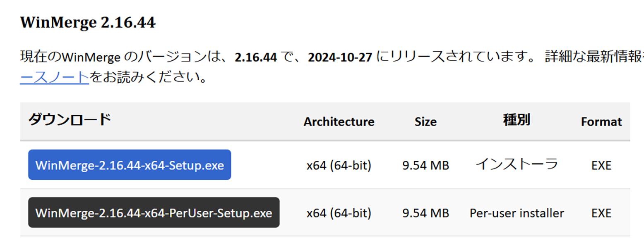This screenshot has height=238, width=644.
Task: Click 9.54 MB in the インストーラ row
Action: click(x=425, y=166)
